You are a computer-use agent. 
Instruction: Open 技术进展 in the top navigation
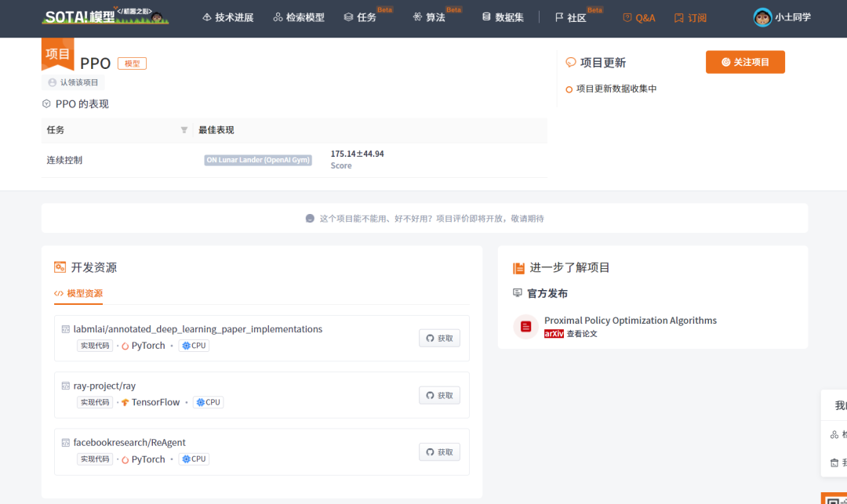[227, 17]
